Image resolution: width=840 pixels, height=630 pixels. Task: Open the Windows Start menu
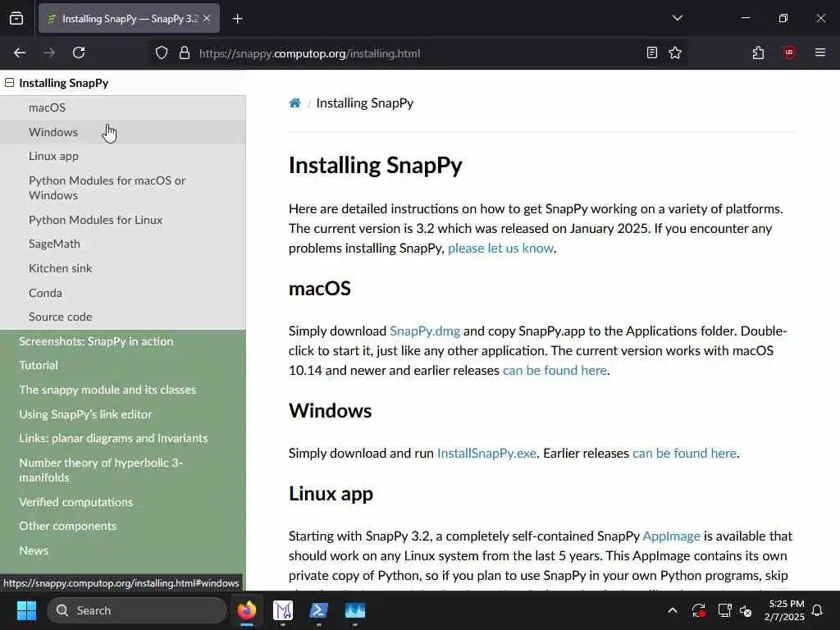point(26,610)
